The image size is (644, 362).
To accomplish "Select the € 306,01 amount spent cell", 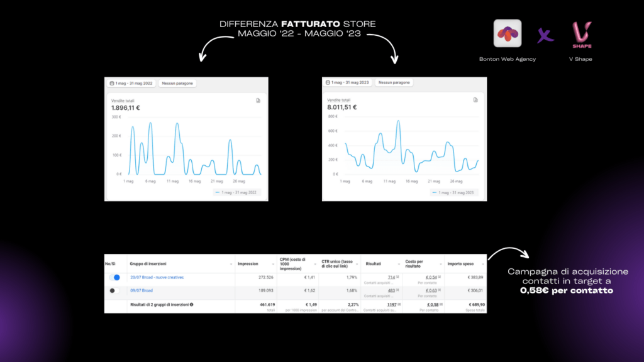I will coord(475,290).
